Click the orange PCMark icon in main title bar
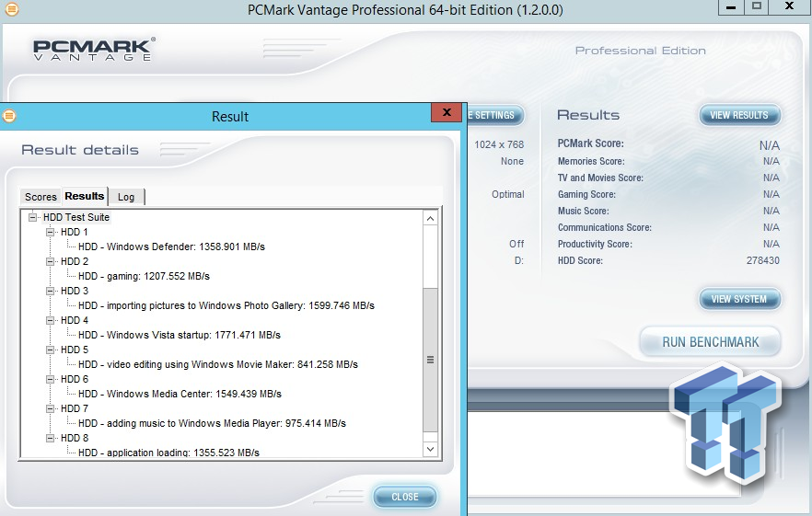 pos(11,9)
